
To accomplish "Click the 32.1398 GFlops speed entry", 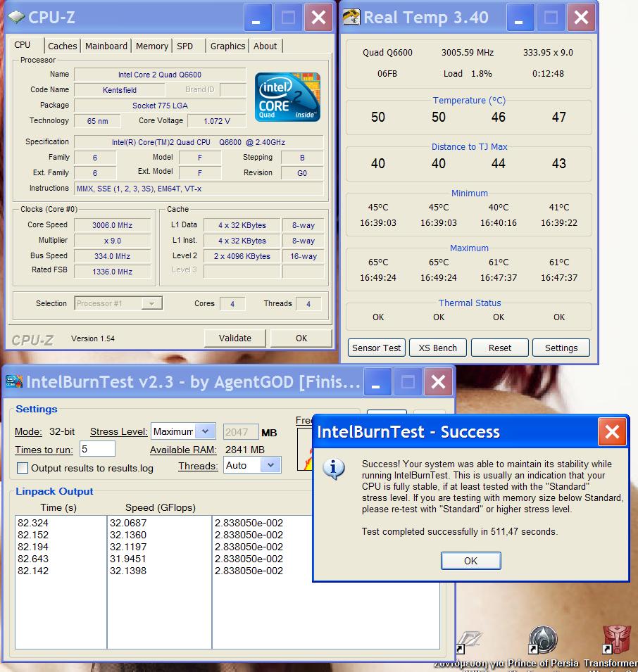I will click(128, 571).
